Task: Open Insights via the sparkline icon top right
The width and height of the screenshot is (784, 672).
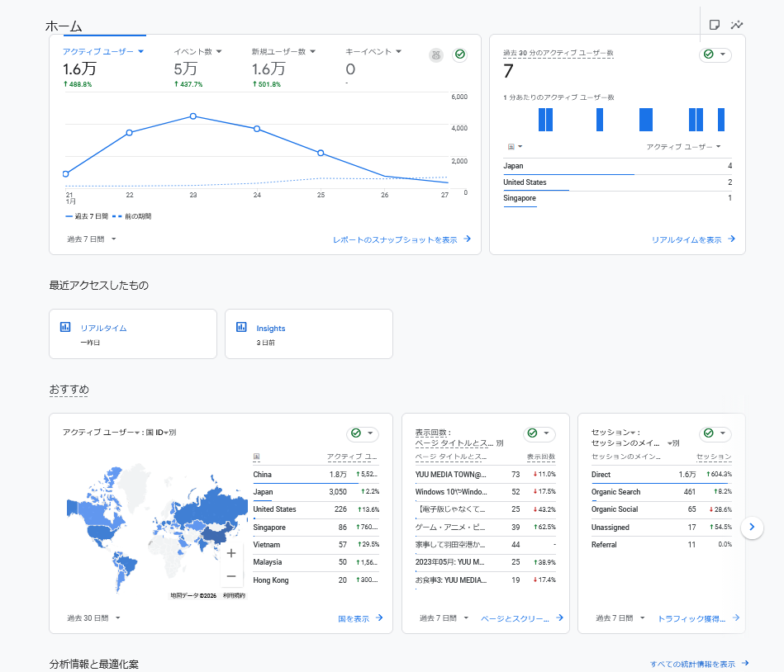Action: click(x=737, y=25)
